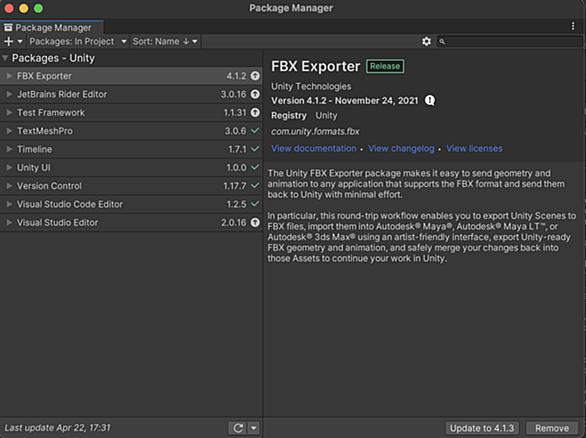586x438 pixels.
Task: Open View licenses link
Action: (x=474, y=149)
